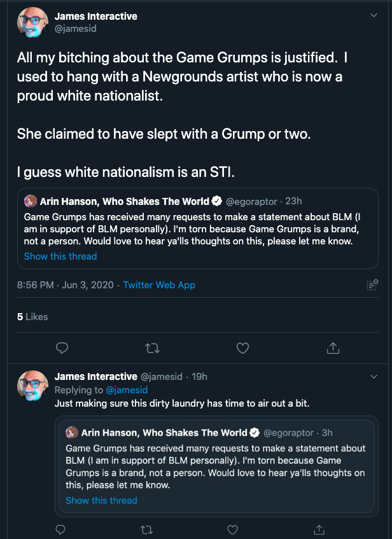Screen dimensions: 392x539
Task: Expand the reply tweet's options chevron
Action: tap(374, 377)
